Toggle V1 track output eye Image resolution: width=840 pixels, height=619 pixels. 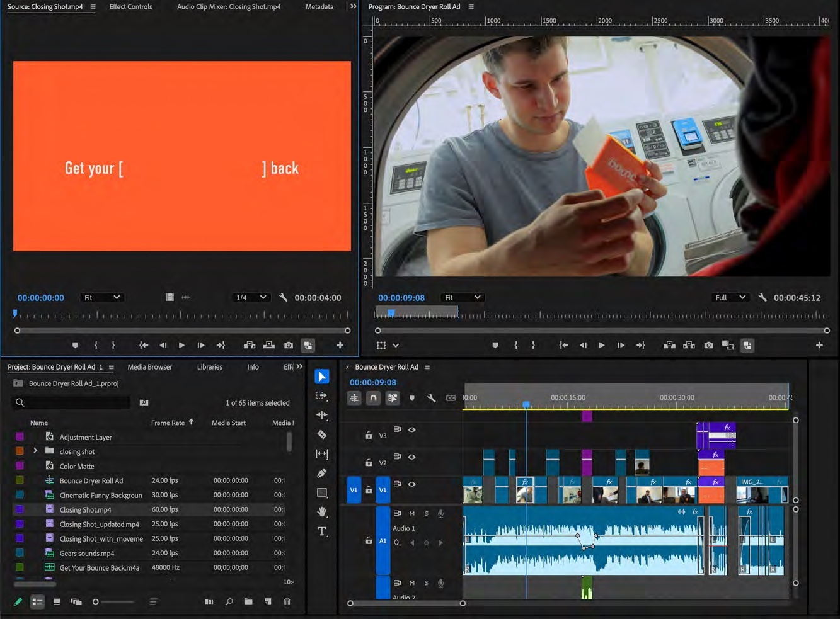pyautogui.click(x=412, y=484)
